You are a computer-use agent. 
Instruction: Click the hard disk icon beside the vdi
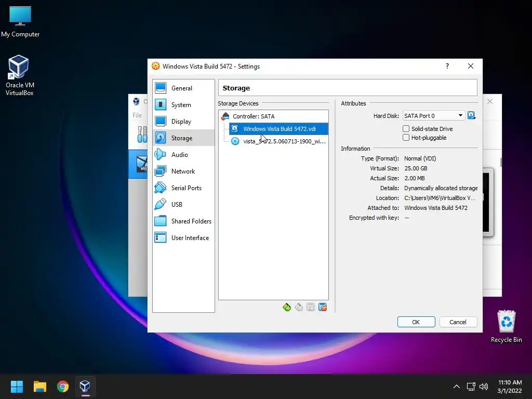(235, 129)
